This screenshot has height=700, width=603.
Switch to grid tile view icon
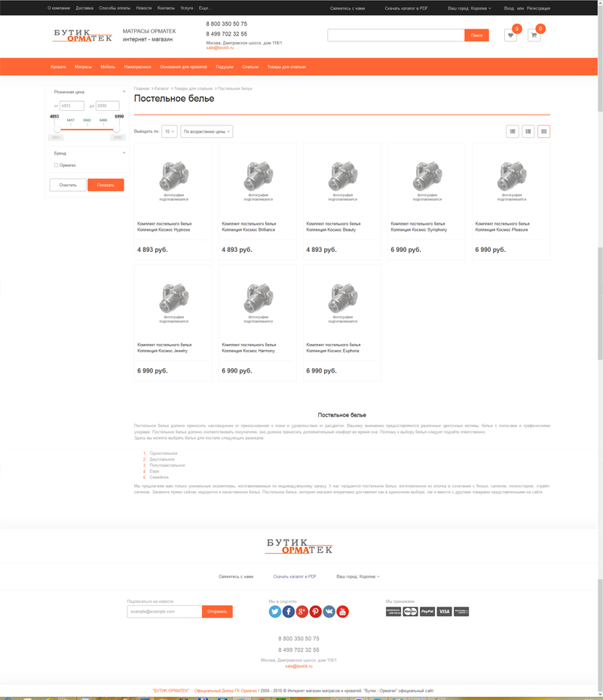coord(543,131)
